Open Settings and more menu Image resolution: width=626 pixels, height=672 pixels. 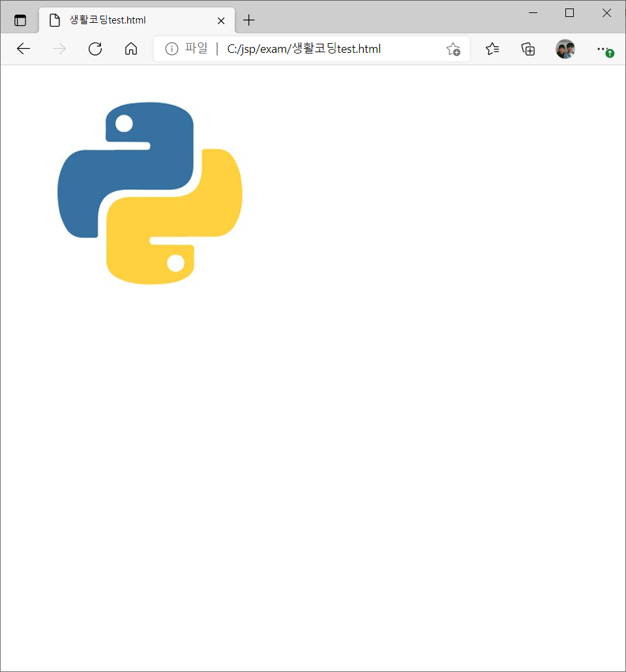click(605, 50)
